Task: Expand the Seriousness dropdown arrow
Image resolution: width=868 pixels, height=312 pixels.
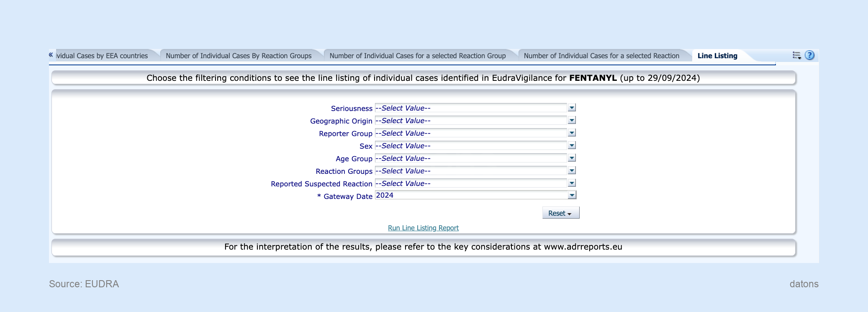Action: click(572, 108)
